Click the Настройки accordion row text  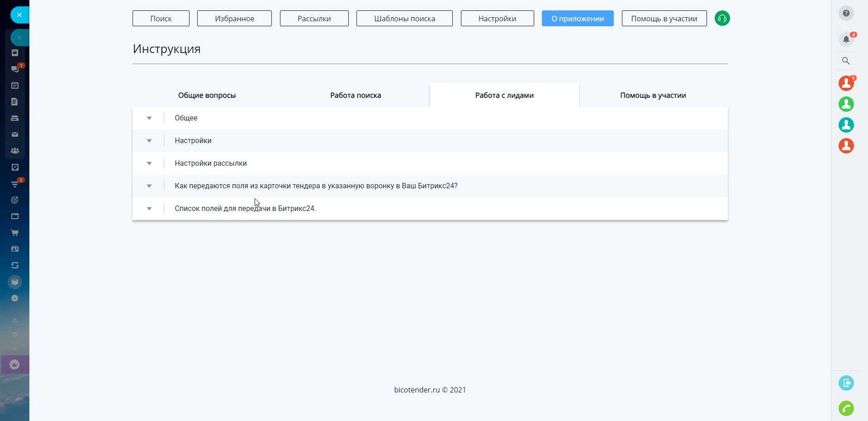[193, 141]
